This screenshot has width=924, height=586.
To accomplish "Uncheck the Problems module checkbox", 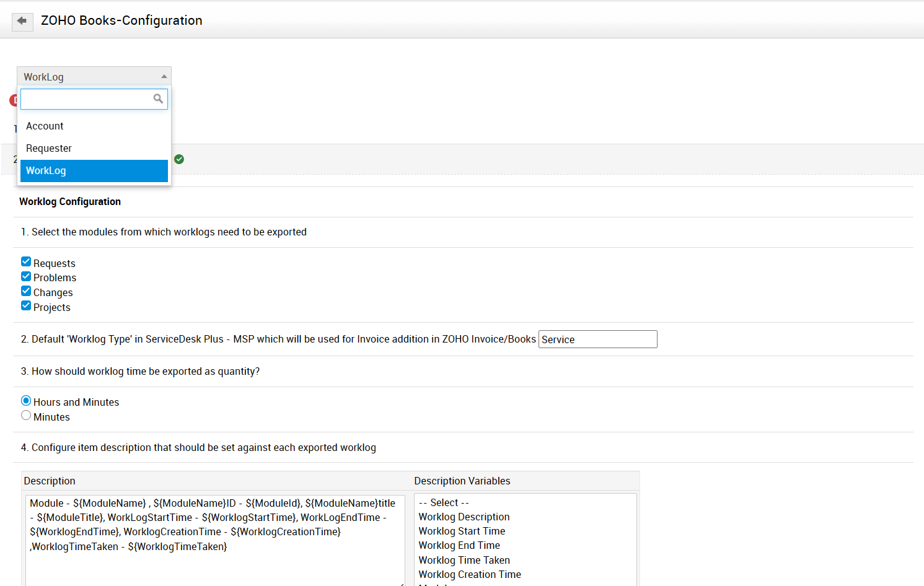I will [26, 277].
